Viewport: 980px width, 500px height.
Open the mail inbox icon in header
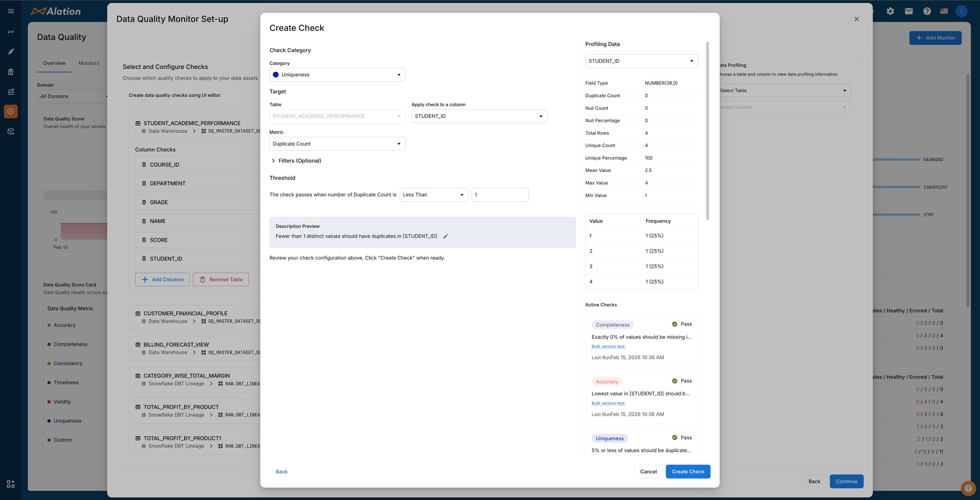[909, 11]
